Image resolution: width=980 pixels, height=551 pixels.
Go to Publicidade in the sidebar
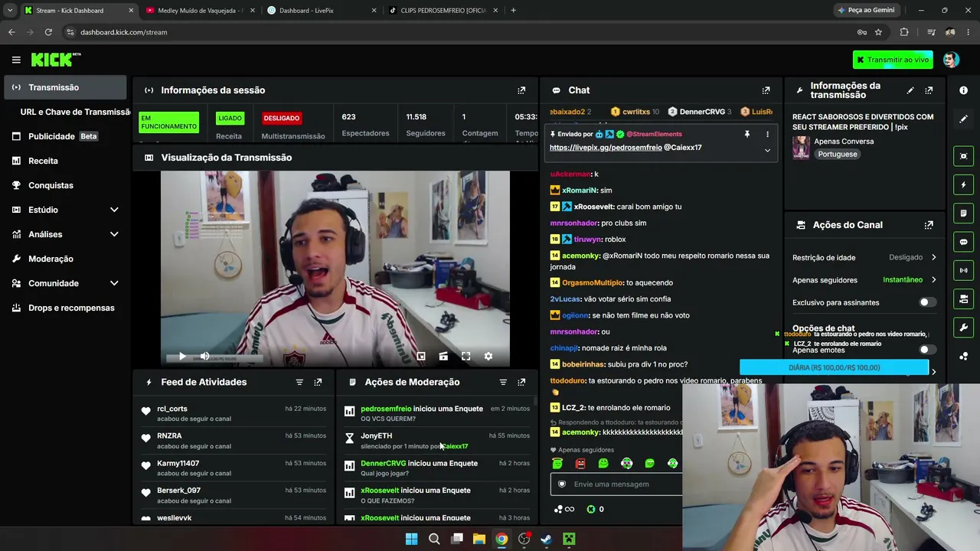click(x=64, y=136)
